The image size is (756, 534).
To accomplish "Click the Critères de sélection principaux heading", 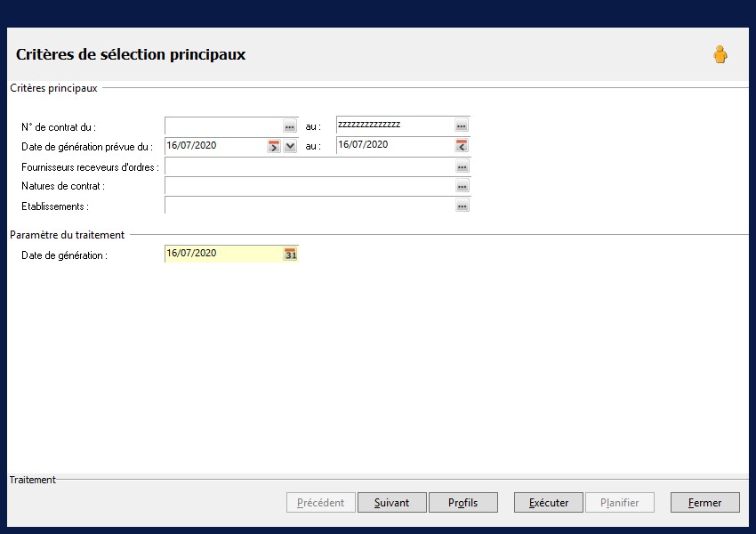I will (x=131, y=54).
